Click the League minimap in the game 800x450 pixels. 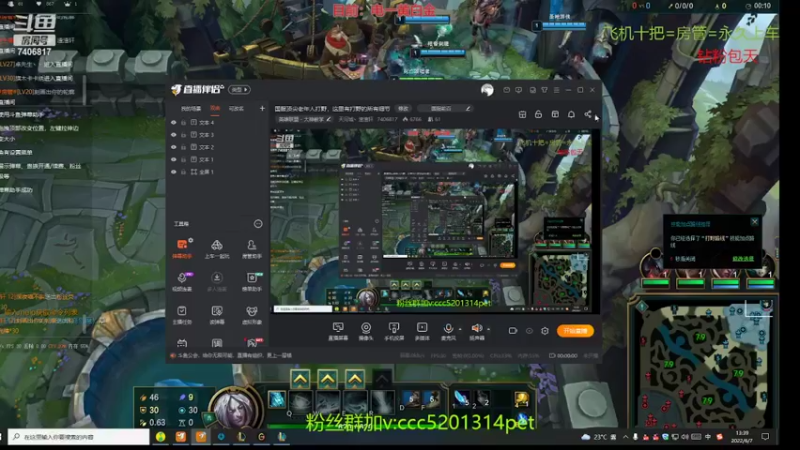pyautogui.click(x=705, y=361)
